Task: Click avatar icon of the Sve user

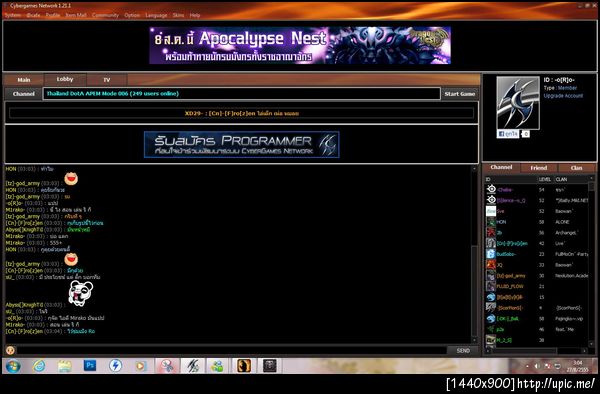Action: point(491,211)
